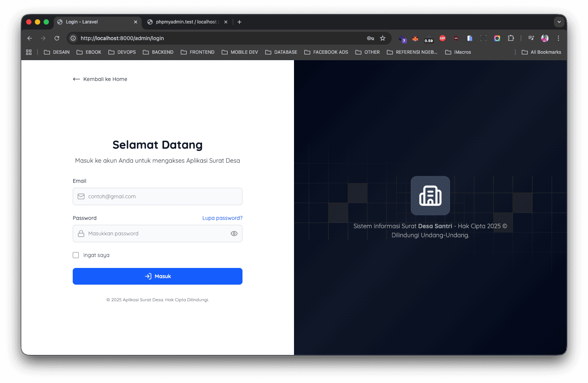Viewport: 588px width, 383px height.
Task: Click the Email input field
Action: 158,196
